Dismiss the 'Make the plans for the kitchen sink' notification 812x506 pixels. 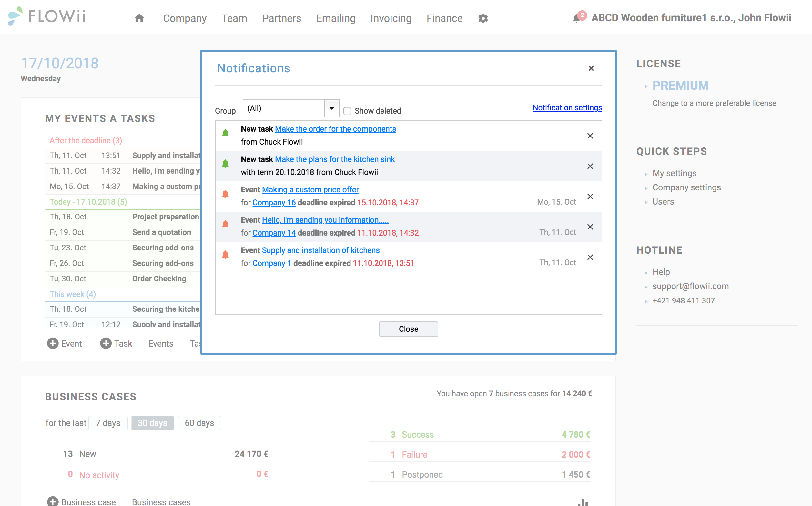590,166
